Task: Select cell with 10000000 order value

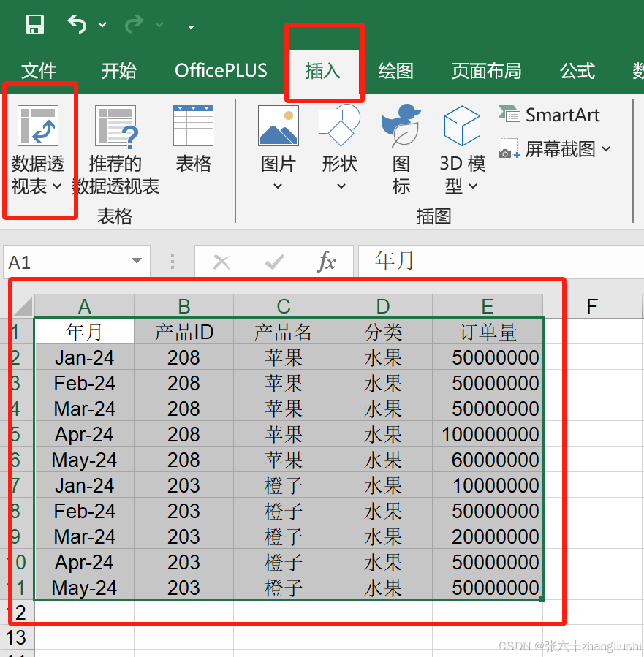Action: point(488,485)
